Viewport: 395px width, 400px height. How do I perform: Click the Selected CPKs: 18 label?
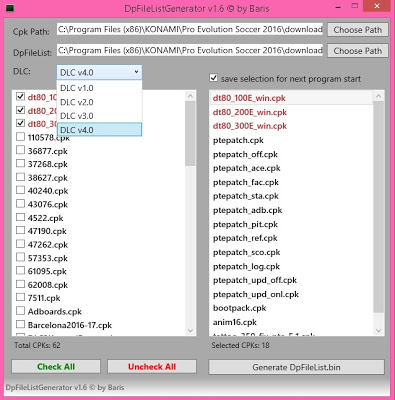(240, 345)
